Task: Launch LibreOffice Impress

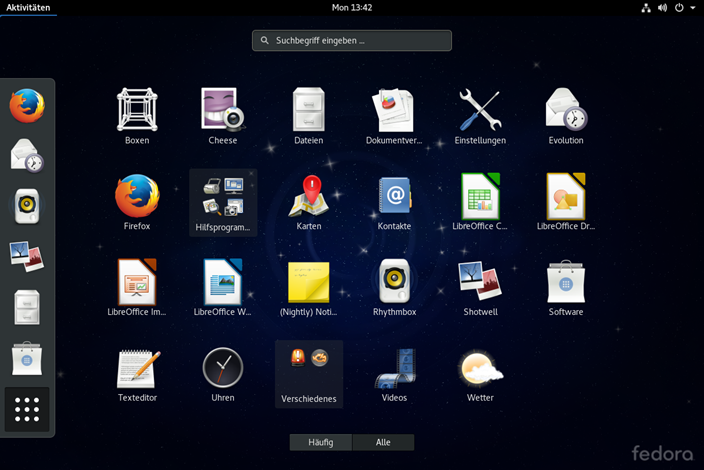Action: [137, 288]
